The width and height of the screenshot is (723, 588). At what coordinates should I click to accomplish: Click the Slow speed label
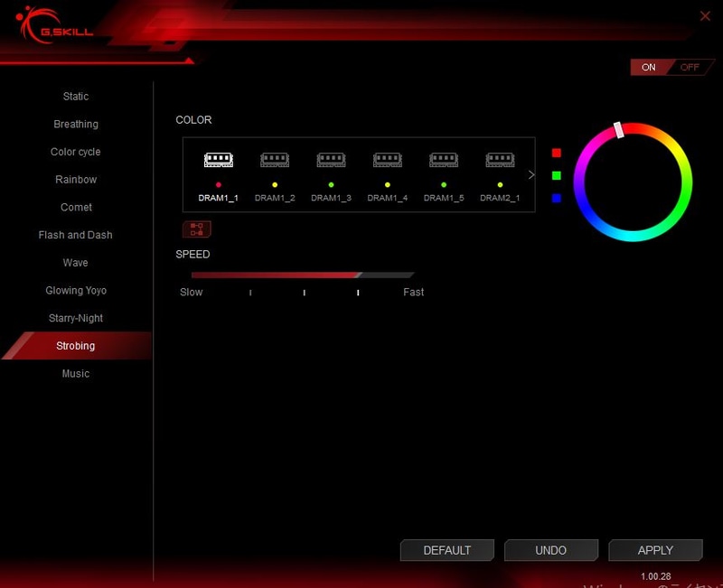pos(192,292)
